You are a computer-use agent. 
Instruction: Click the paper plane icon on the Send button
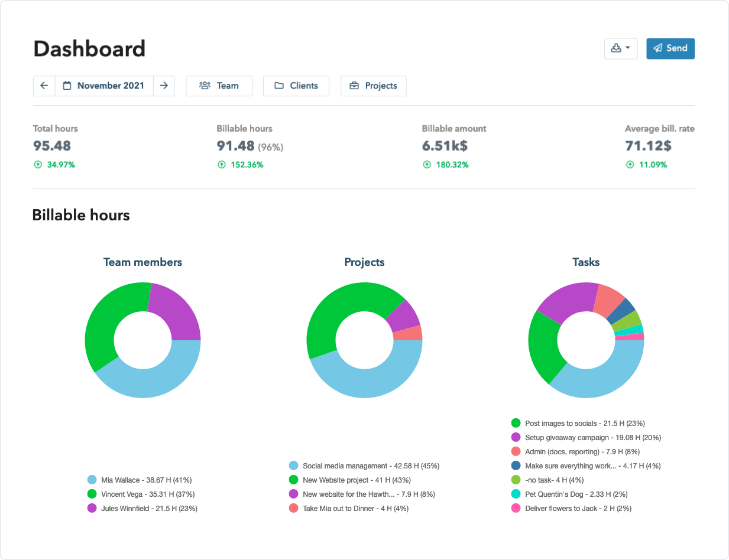point(658,48)
